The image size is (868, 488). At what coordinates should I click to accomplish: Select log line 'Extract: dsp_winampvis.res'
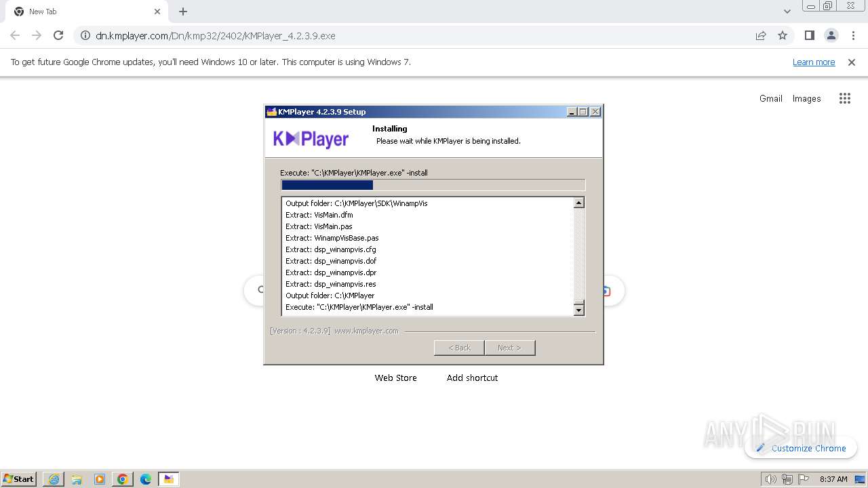point(331,284)
